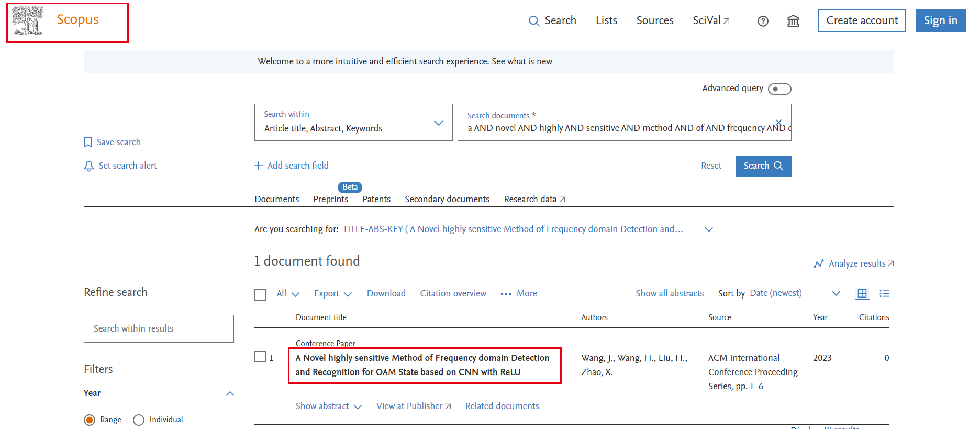Image resolution: width=980 pixels, height=429 pixels.
Task: Open Sources in top navigation
Action: (655, 20)
